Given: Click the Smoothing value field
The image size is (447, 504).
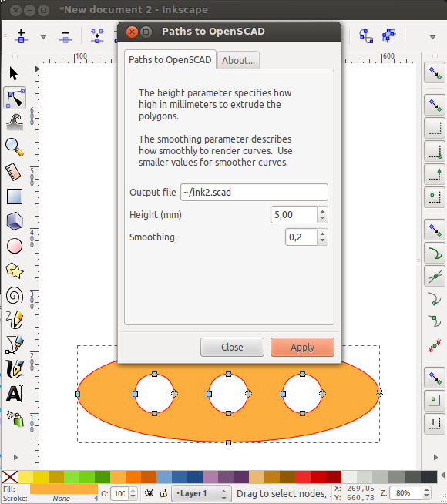Looking at the screenshot, I should tap(301, 237).
